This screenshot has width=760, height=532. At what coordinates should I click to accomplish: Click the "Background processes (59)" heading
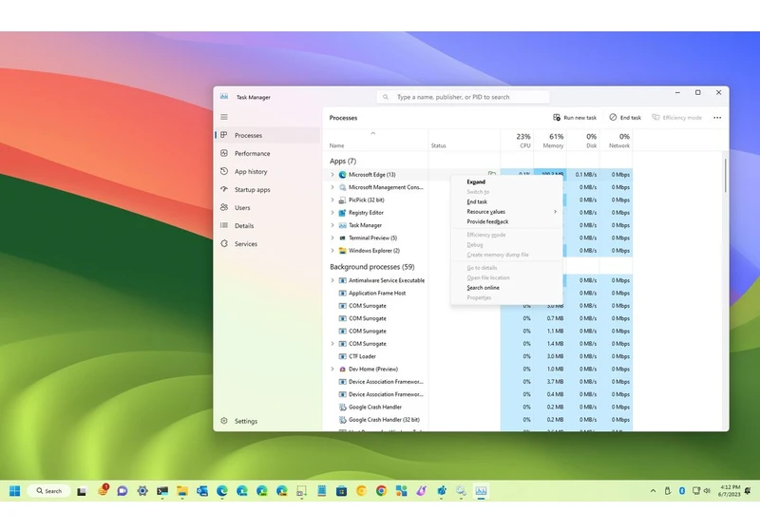(x=372, y=267)
